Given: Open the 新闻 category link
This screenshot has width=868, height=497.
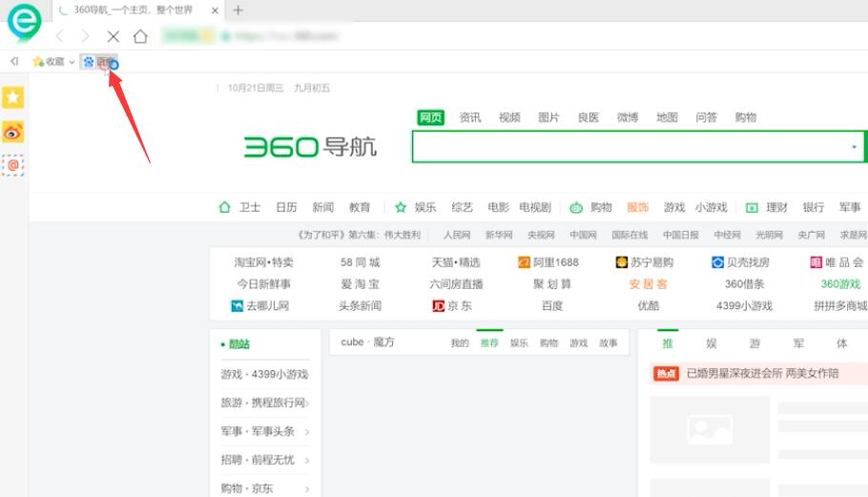Looking at the screenshot, I should (322, 208).
